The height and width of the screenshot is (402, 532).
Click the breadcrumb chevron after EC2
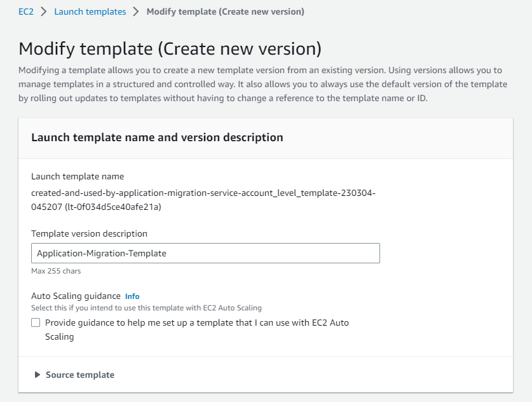44,11
